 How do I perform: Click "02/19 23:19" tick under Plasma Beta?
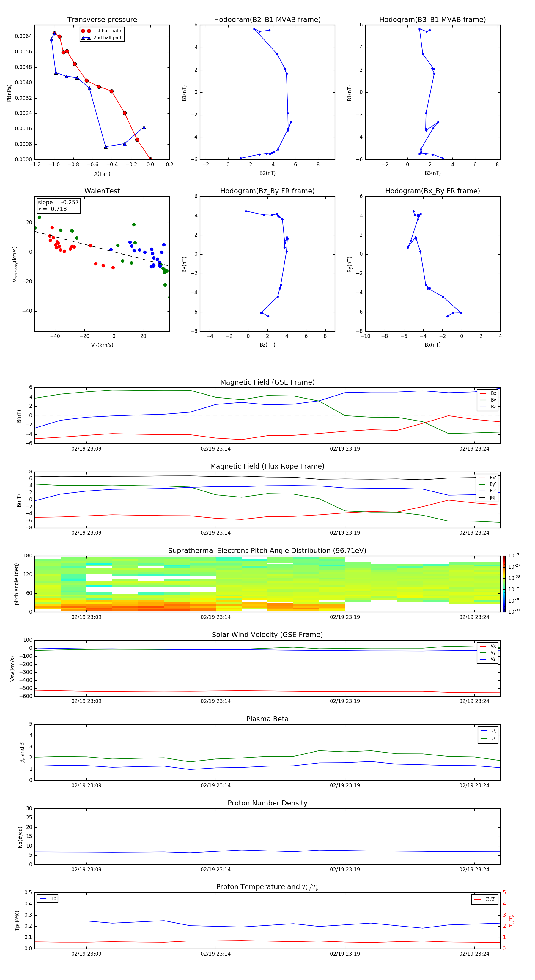(x=344, y=785)
